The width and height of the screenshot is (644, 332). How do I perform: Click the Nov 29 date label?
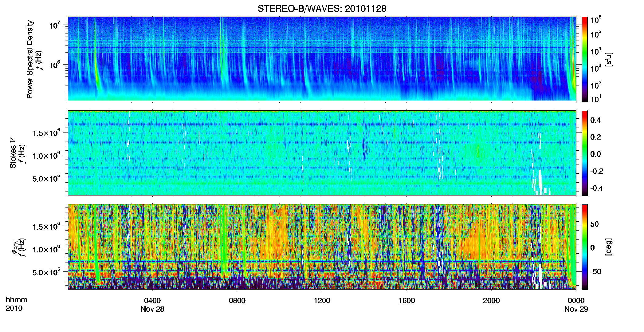pos(576,309)
